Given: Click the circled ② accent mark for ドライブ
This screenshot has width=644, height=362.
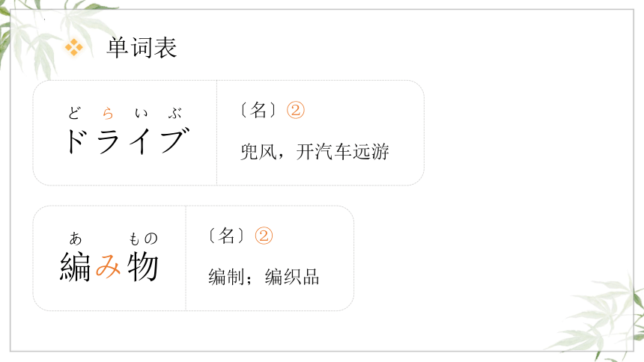Looking at the screenshot, I should tap(296, 110).
